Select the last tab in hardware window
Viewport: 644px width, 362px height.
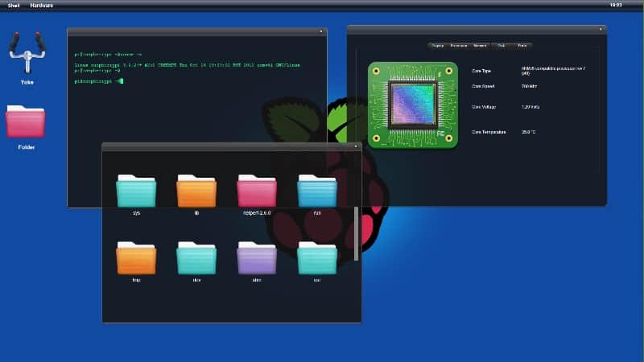pyautogui.click(x=522, y=46)
